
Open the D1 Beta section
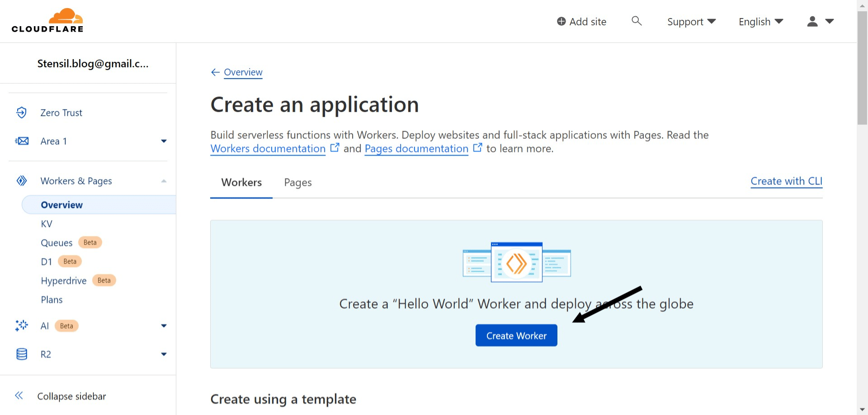(47, 261)
